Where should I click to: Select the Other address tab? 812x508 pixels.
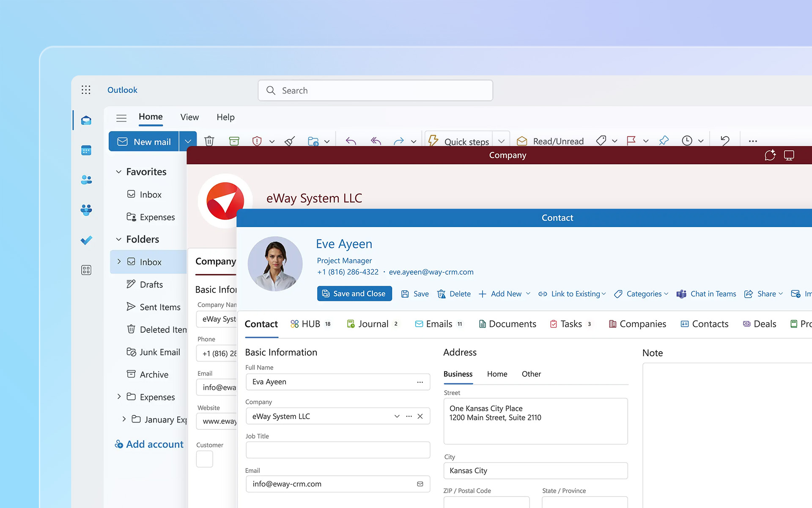[x=531, y=374]
